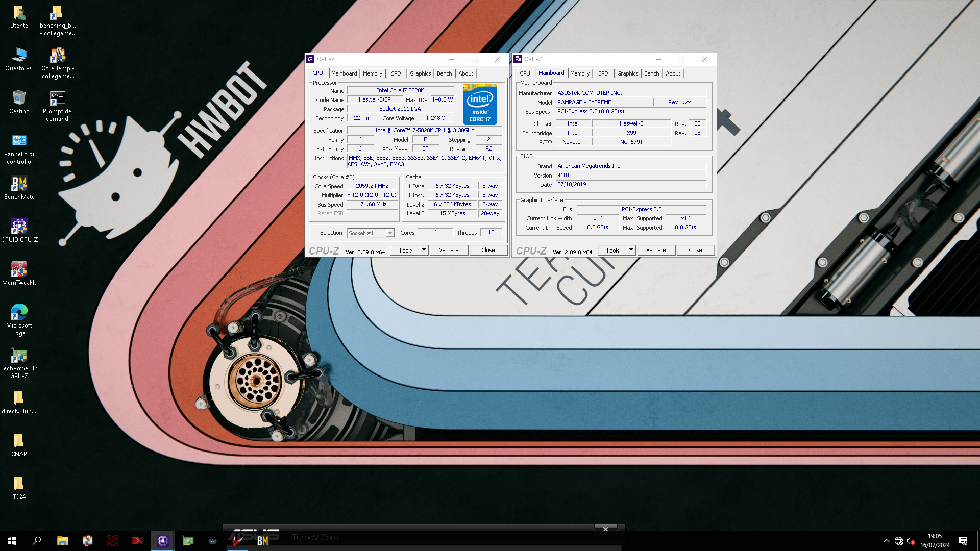The height and width of the screenshot is (551, 980).
Task: Switch to Memory tab in left CPU-Z window
Action: (373, 73)
